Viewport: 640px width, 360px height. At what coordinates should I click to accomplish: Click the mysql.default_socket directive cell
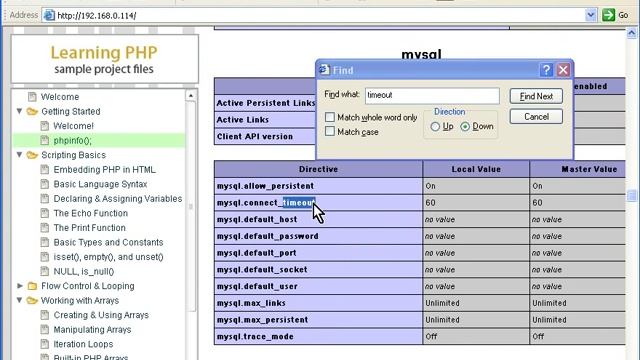[x=318, y=269]
